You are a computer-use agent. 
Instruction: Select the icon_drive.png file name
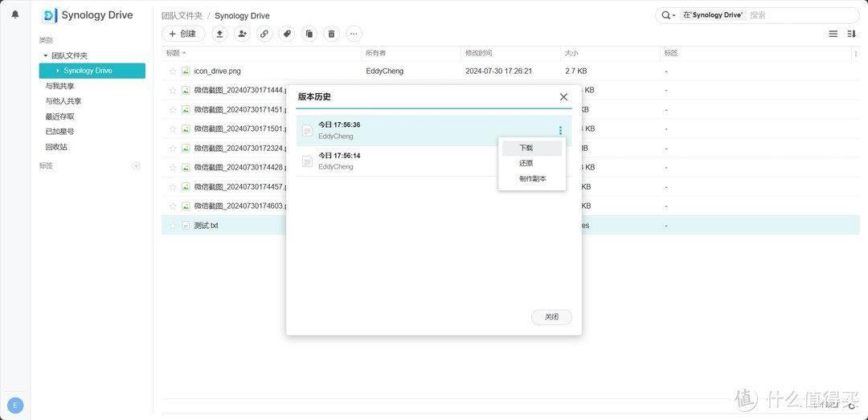[x=217, y=71]
